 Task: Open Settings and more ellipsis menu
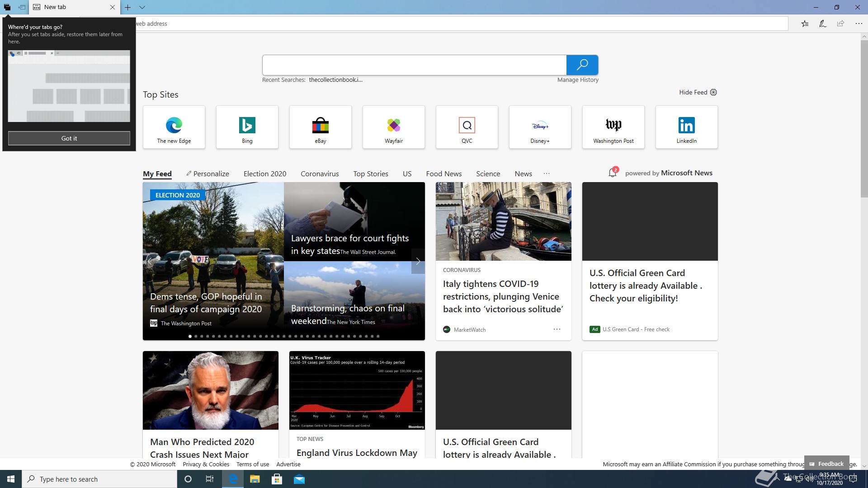859,23
